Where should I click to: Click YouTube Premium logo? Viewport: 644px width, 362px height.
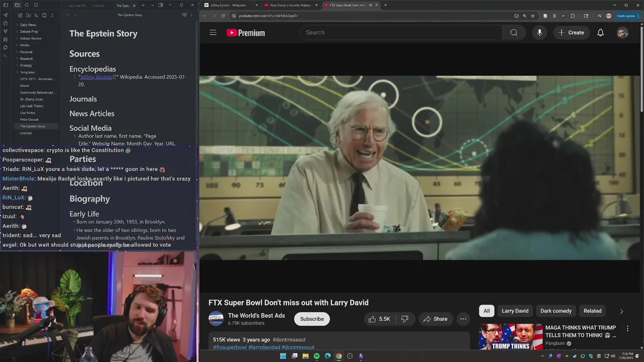[x=246, y=33]
